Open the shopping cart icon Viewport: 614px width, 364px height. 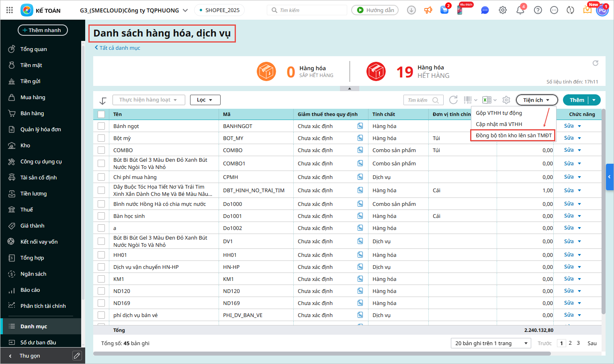click(x=444, y=10)
